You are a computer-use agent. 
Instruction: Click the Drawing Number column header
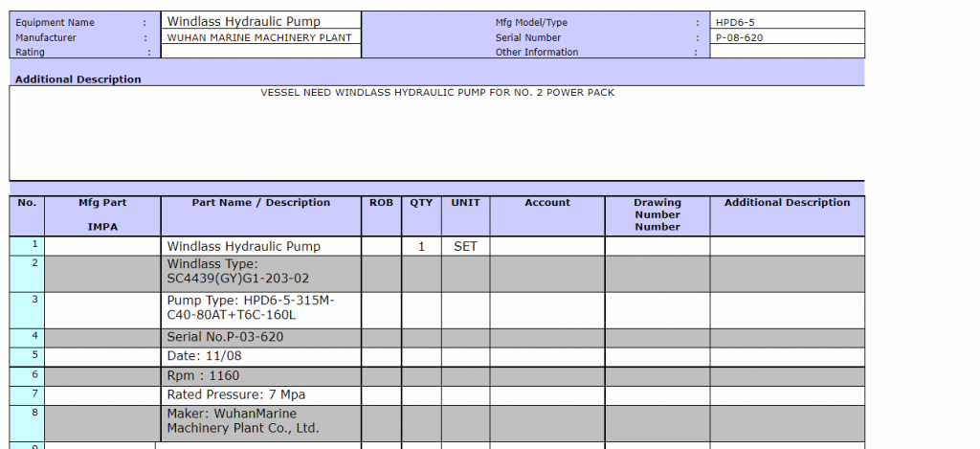pyautogui.click(x=657, y=214)
